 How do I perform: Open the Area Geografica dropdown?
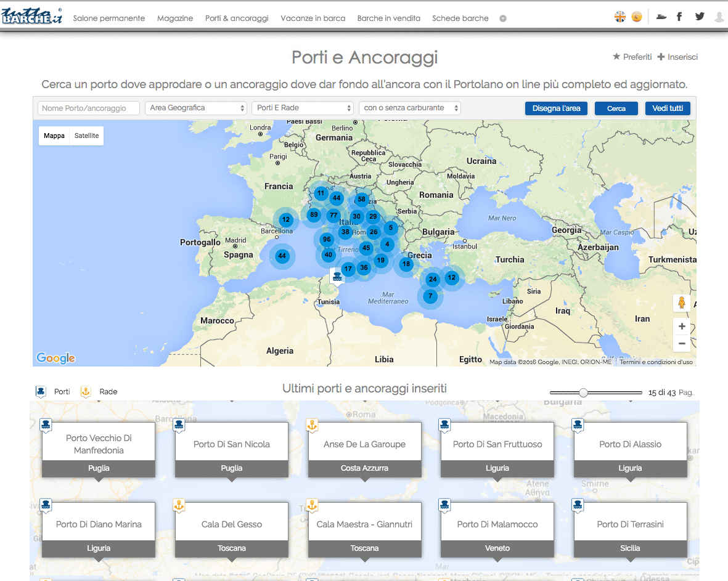196,108
